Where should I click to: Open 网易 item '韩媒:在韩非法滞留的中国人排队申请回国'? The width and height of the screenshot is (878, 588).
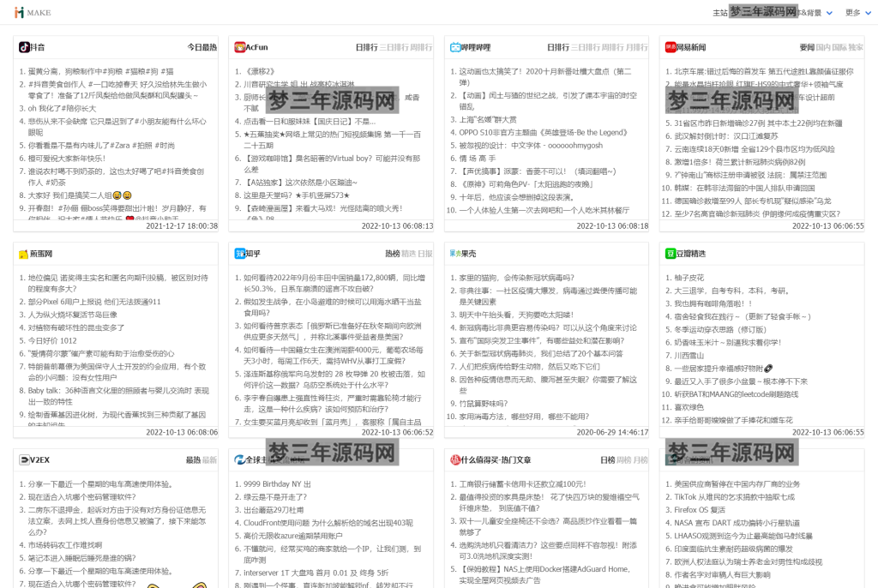point(744,189)
